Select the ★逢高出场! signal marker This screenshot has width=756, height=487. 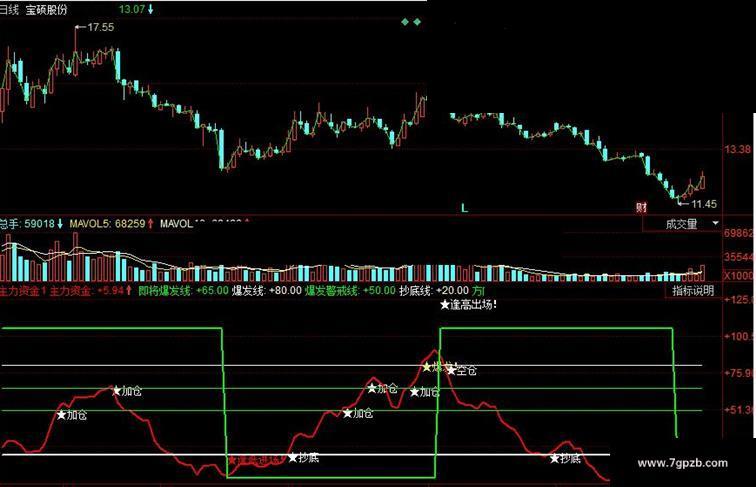coord(468,305)
